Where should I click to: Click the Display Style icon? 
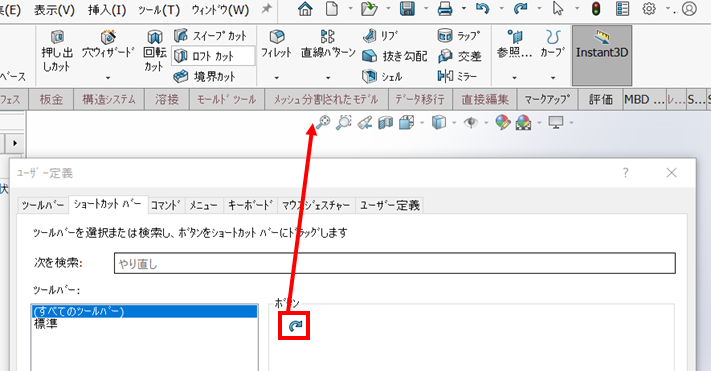438,122
